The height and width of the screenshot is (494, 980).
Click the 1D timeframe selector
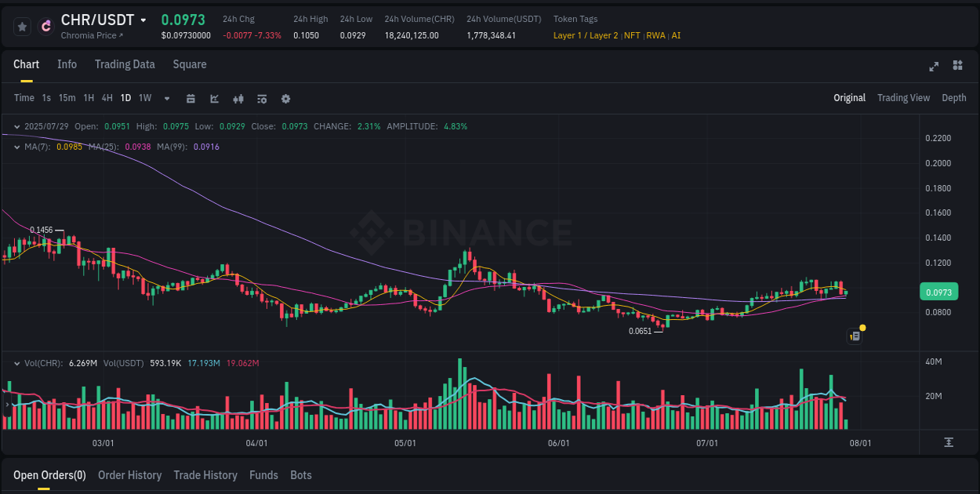coord(125,98)
